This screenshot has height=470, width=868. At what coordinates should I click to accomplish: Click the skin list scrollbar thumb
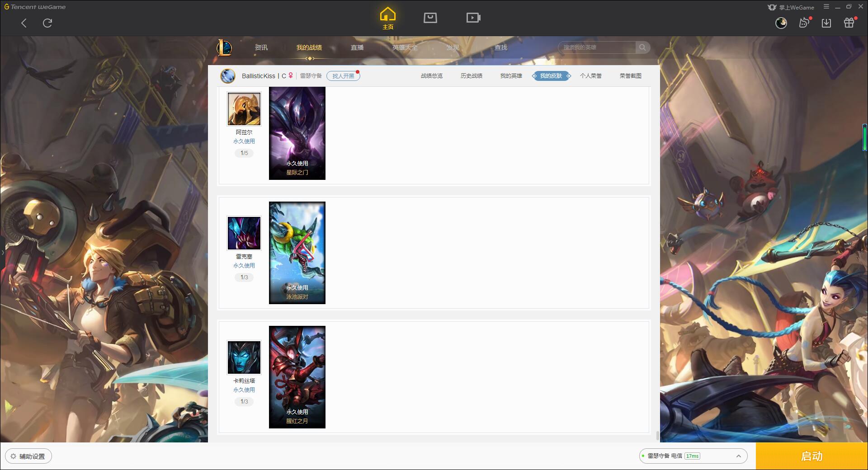pos(657,436)
